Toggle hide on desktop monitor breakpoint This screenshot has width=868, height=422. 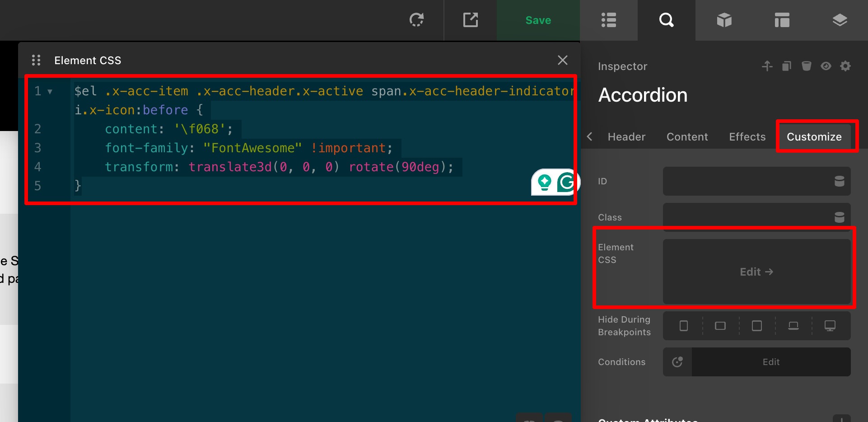coord(830,326)
